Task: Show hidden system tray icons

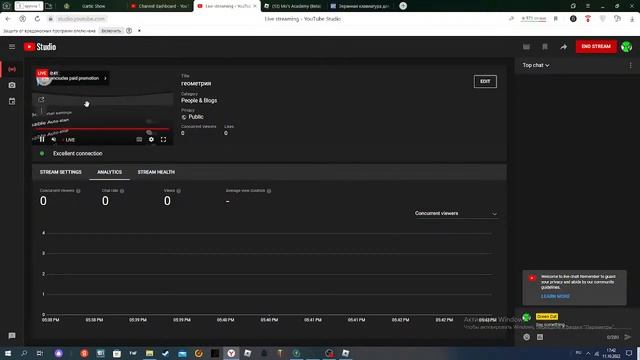Action: [x=588, y=353]
